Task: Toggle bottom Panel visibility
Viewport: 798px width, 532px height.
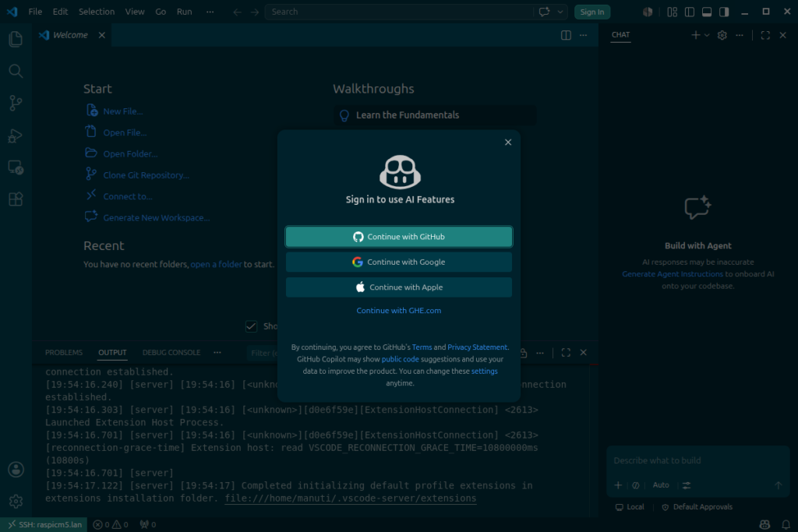Action: point(707,12)
